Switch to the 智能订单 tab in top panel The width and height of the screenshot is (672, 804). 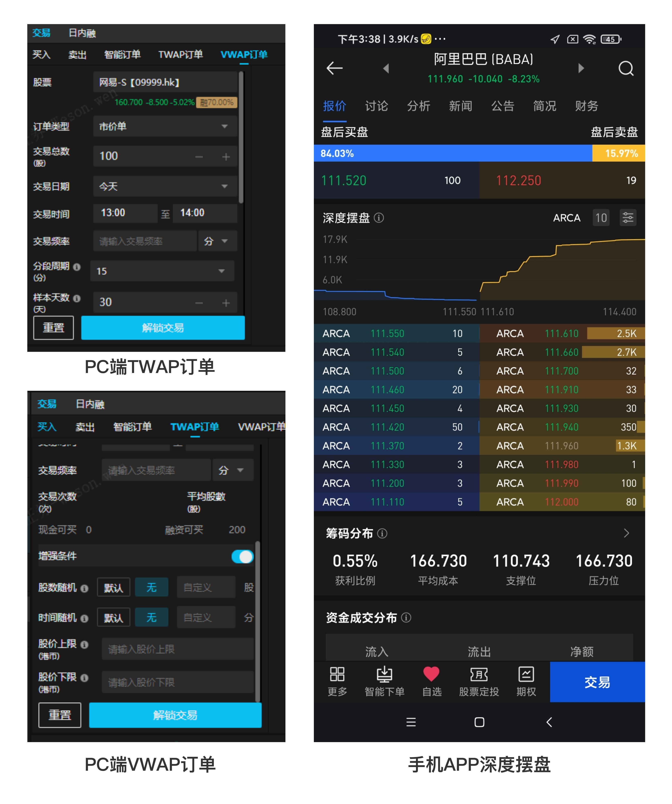(122, 54)
